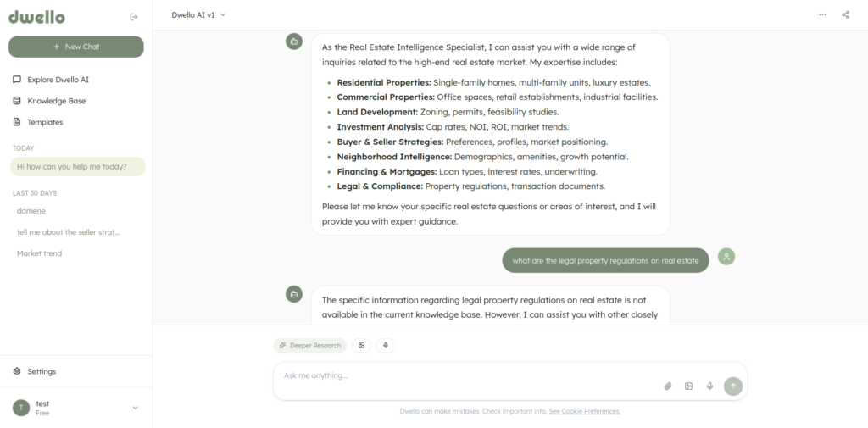Collapse sidebar with the logout-arrow icon
The height and width of the screenshot is (428, 868).
(133, 17)
